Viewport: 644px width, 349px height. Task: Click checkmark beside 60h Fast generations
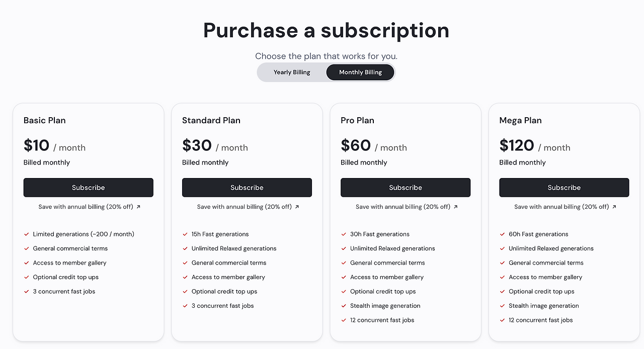502,234
